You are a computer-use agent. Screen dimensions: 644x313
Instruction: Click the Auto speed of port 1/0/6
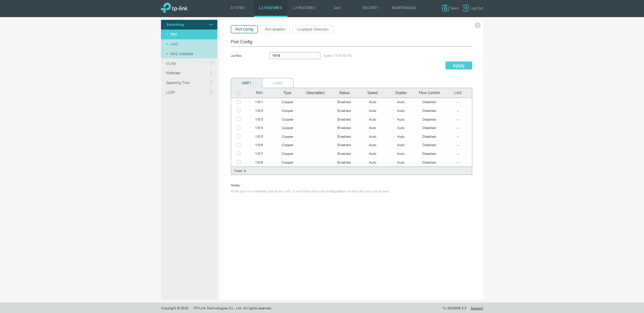tap(373, 145)
